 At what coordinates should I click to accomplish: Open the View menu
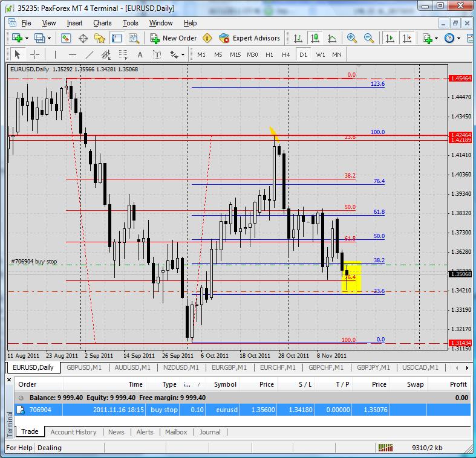coord(49,23)
